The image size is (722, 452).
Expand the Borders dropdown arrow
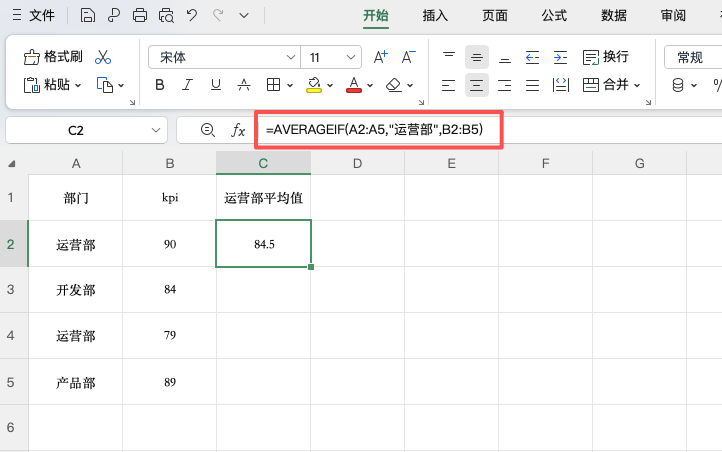[290, 85]
